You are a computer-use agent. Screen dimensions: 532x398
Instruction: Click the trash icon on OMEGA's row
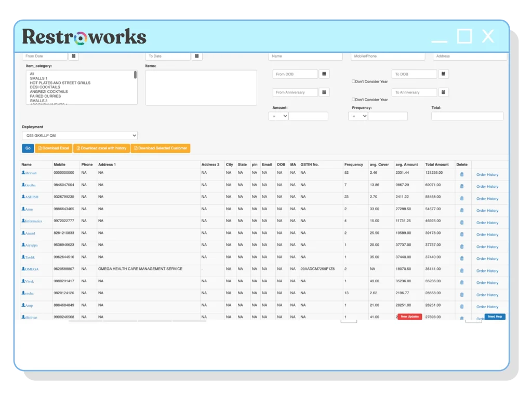click(x=462, y=270)
